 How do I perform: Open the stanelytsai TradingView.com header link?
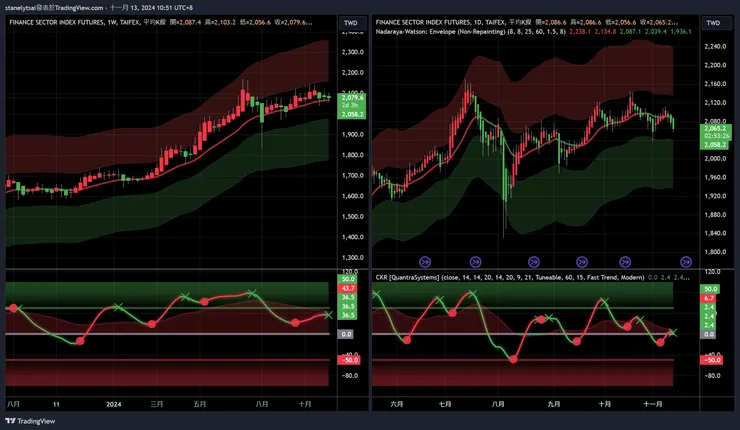click(54, 8)
